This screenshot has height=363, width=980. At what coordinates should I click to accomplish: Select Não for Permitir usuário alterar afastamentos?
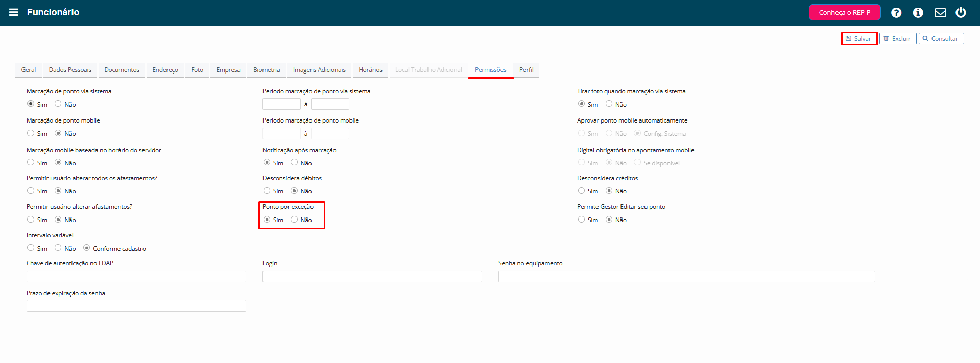point(58,220)
